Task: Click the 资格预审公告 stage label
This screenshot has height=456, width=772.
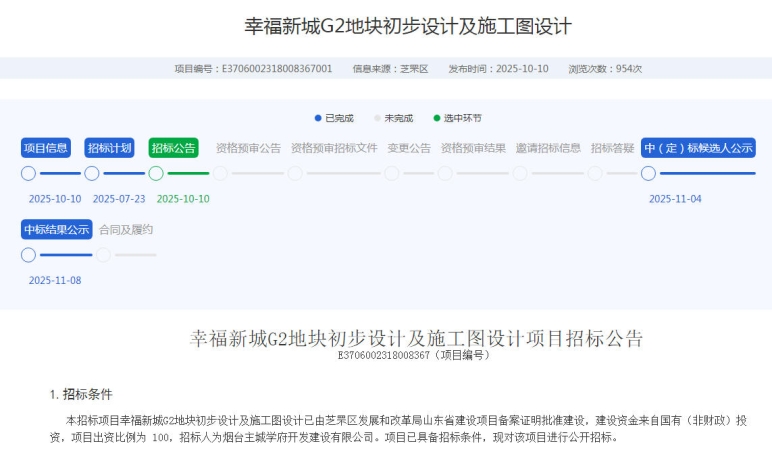Action: 248,148
